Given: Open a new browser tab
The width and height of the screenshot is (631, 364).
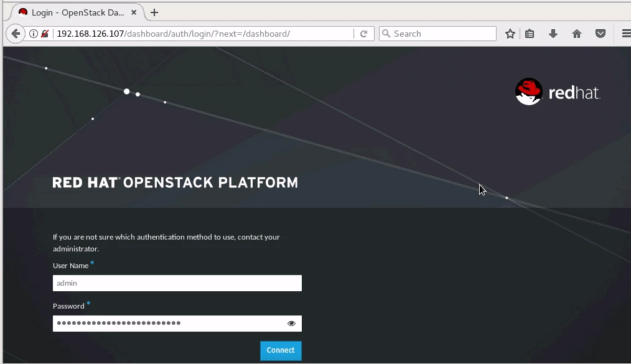Looking at the screenshot, I should click(154, 11).
